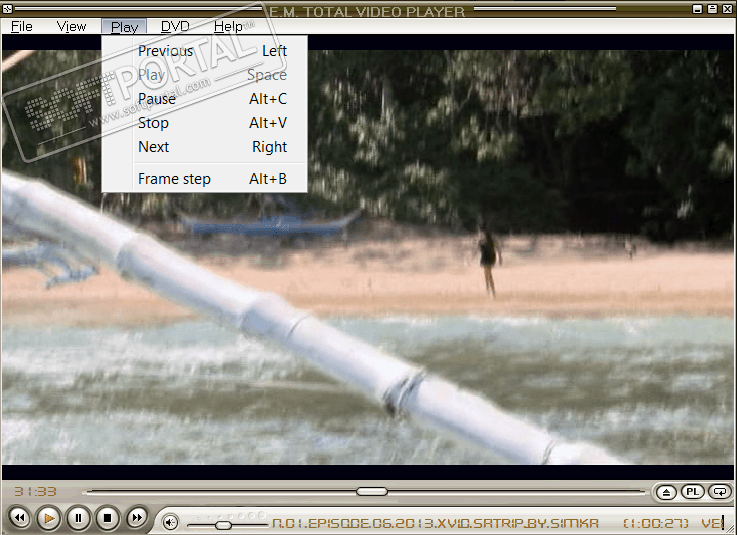Pause playback with the pause button
This screenshot has height=535, width=737.
(78, 518)
